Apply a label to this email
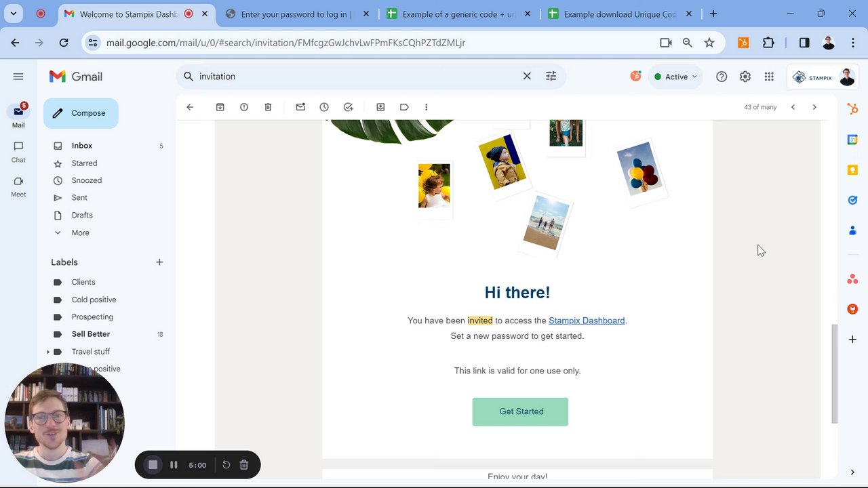 pyautogui.click(x=404, y=107)
